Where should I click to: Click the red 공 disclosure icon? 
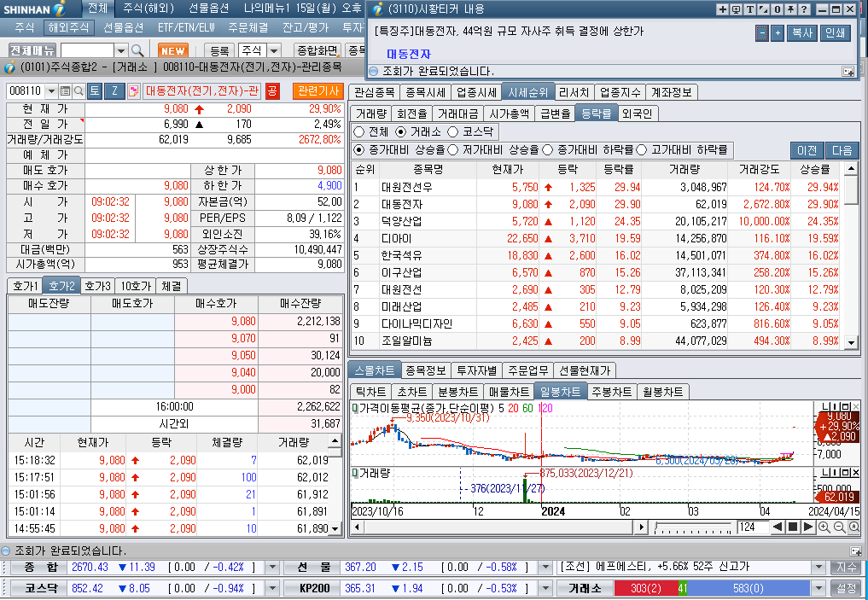(271, 90)
